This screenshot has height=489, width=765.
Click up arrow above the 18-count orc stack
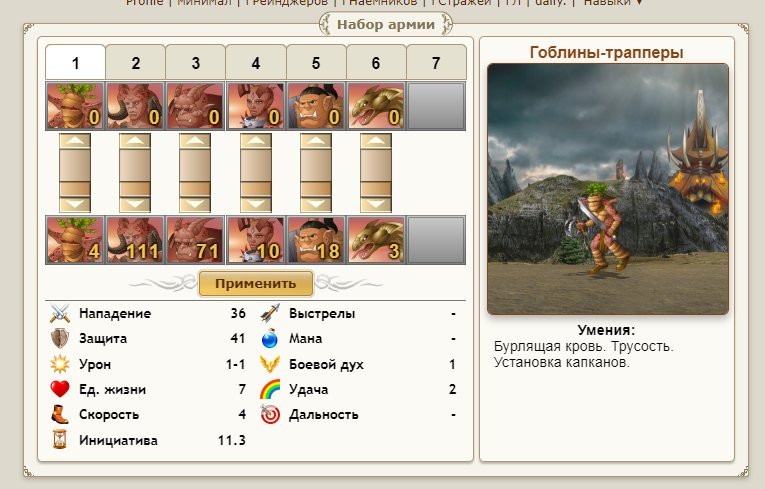316,141
